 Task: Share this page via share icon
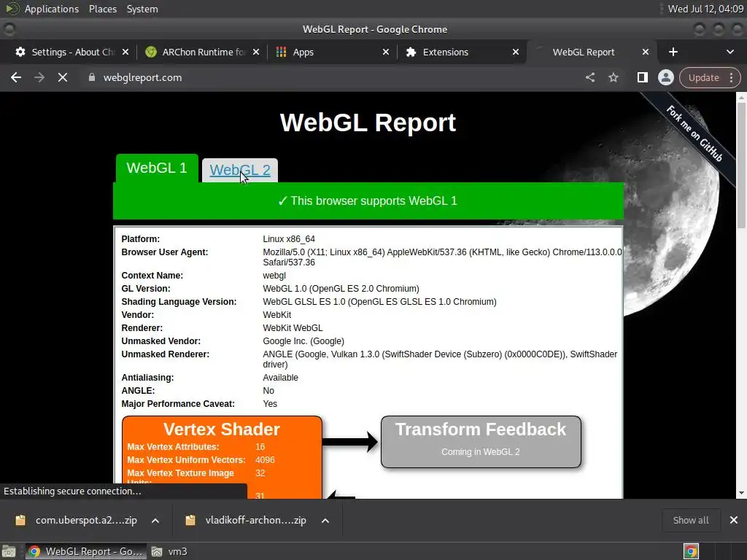click(590, 77)
